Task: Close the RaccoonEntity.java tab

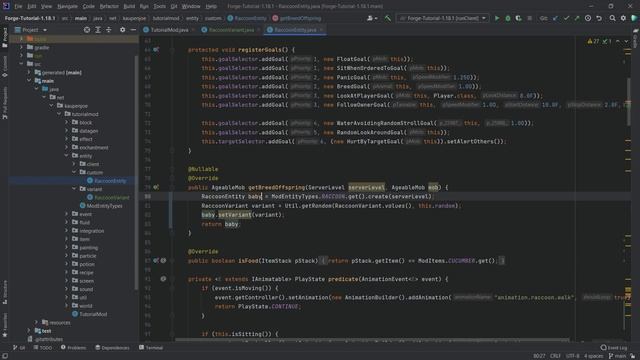Action: [x=321, y=30]
